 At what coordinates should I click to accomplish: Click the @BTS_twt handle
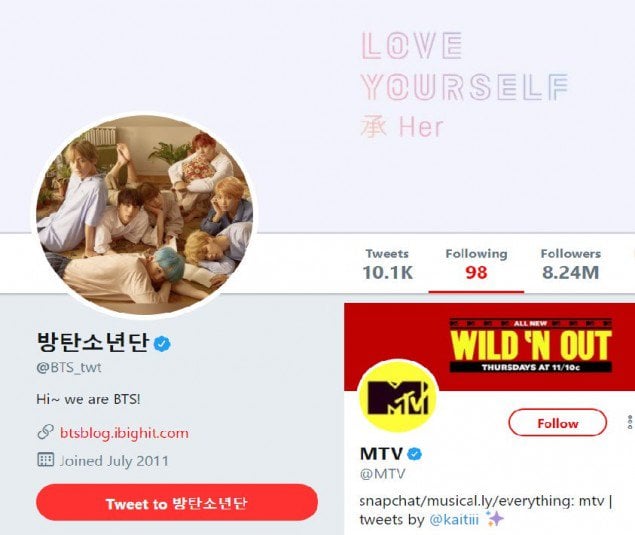(x=69, y=367)
